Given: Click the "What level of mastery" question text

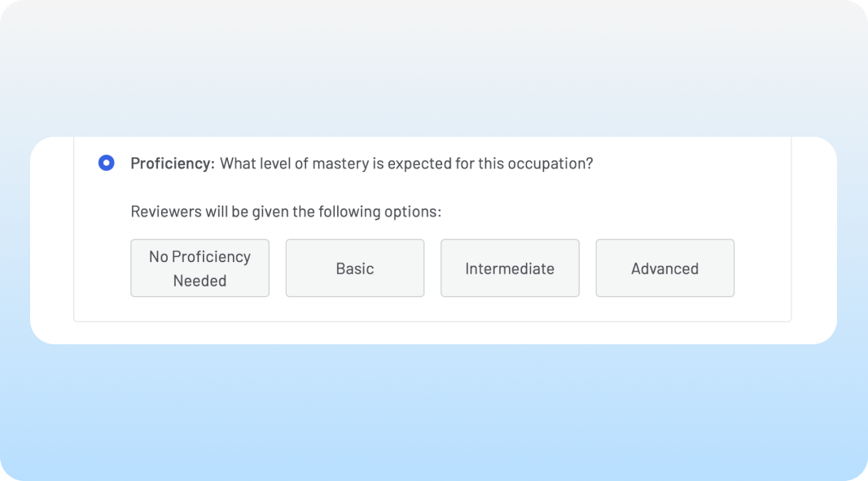Looking at the screenshot, I should click(406, 163).
